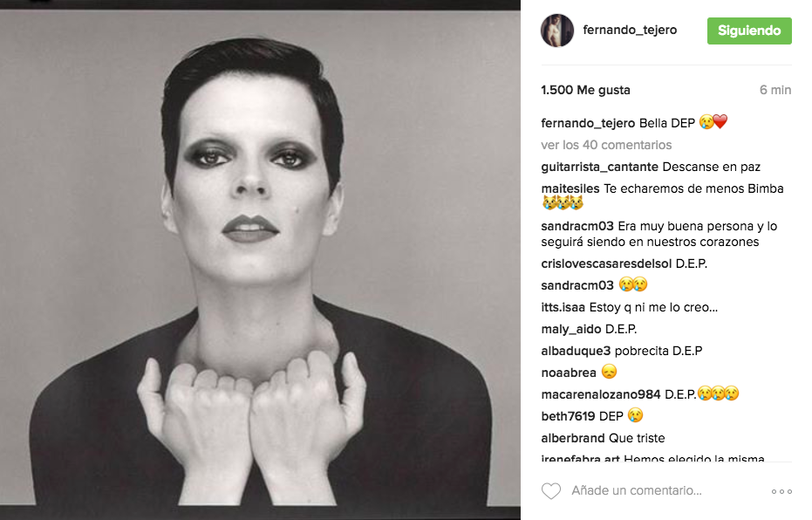This screenshot has width=812, height=520.
Task: Open guitarrista_cantante's profile
Action: click(x=599, y=167)
